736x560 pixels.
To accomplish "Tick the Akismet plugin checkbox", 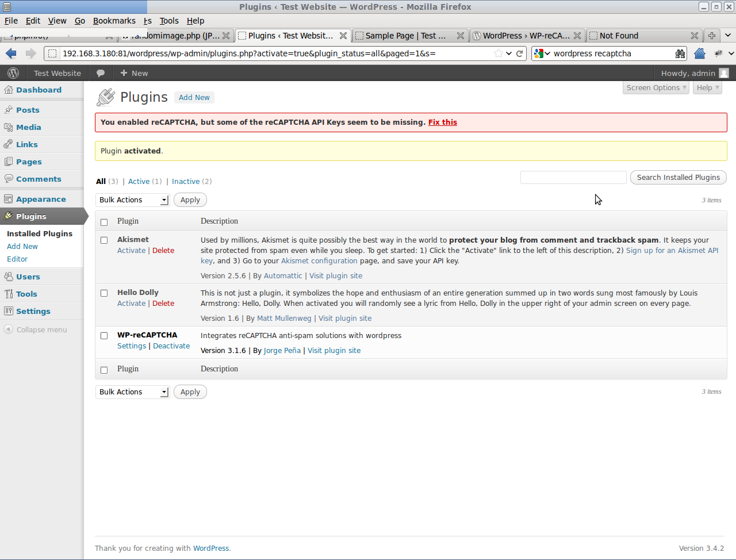I will tap(104, 240).
